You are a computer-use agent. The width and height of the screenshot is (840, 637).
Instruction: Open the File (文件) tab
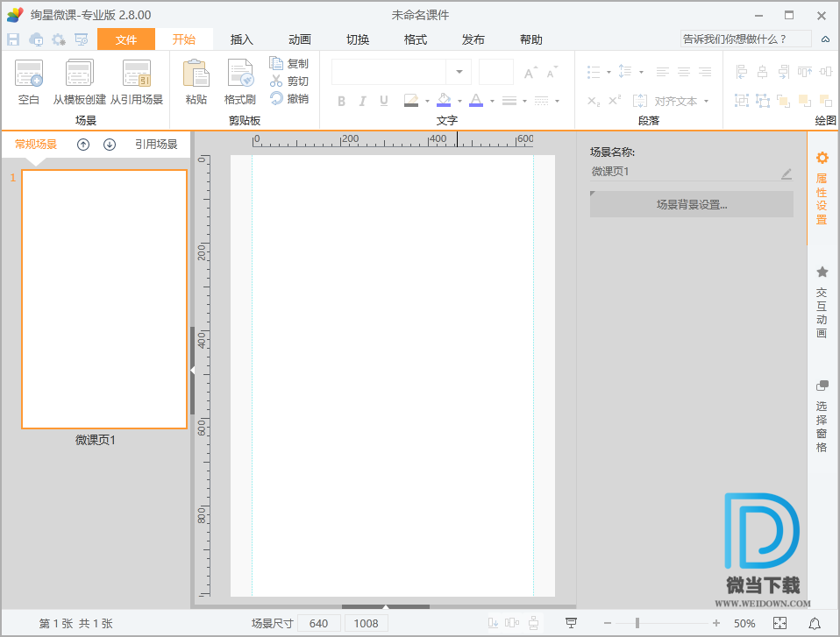(x=126, y=39)
